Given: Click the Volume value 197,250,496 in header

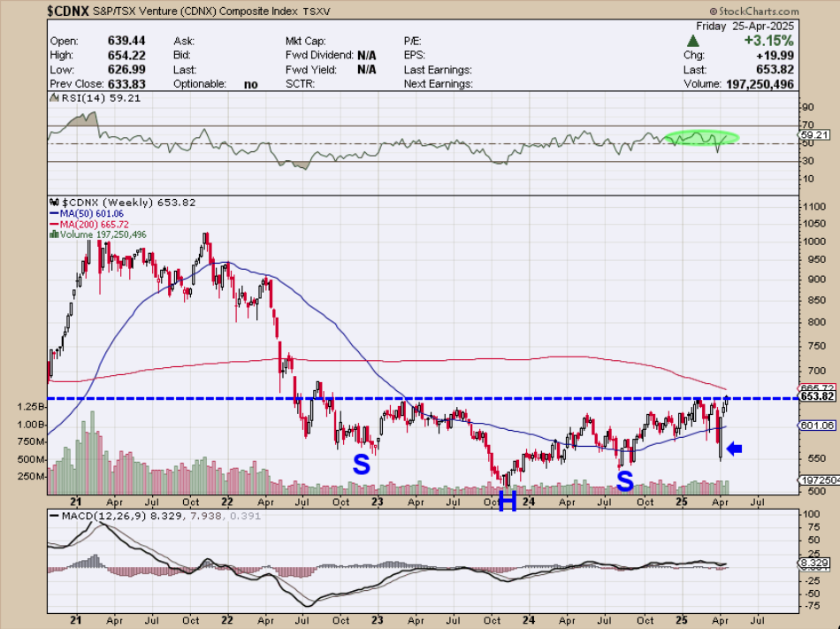Looking at the screenshot, I should click(760, 84).
